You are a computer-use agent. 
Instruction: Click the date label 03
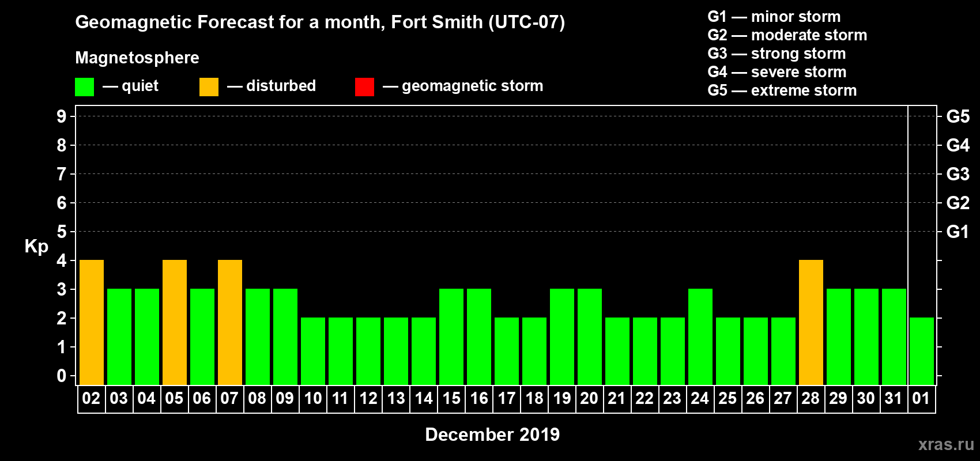[119, 399]
